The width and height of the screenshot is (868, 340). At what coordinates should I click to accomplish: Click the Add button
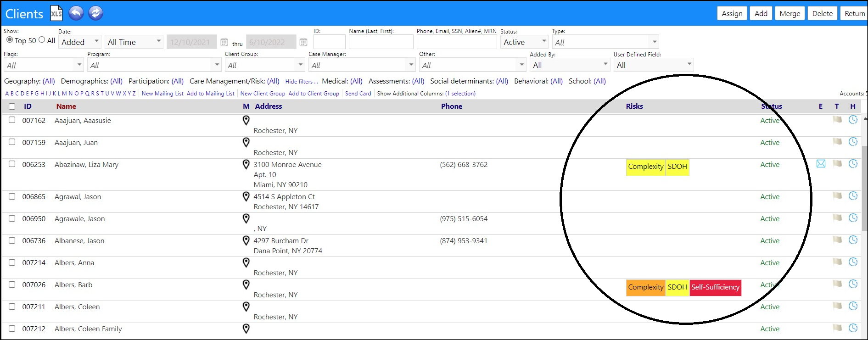(x=761, y=13)
